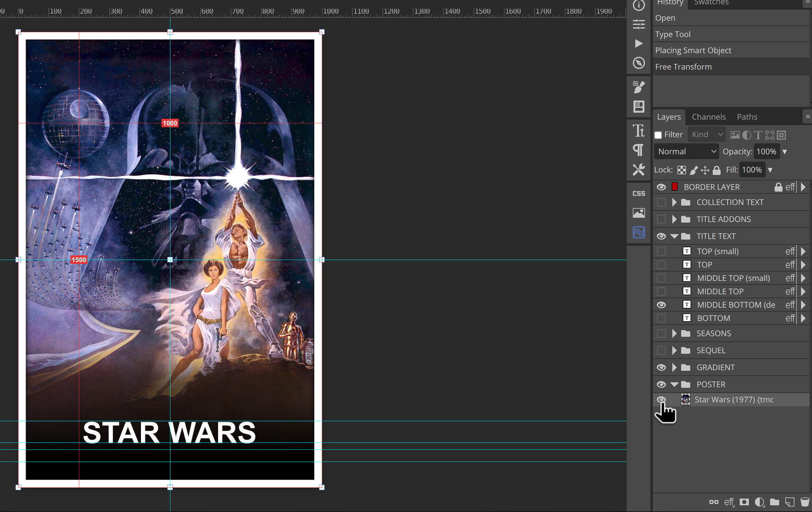Filter layers by pixel layer type
Image resolution: width=812 pixels, height=512 pixels.
(735, 135)
